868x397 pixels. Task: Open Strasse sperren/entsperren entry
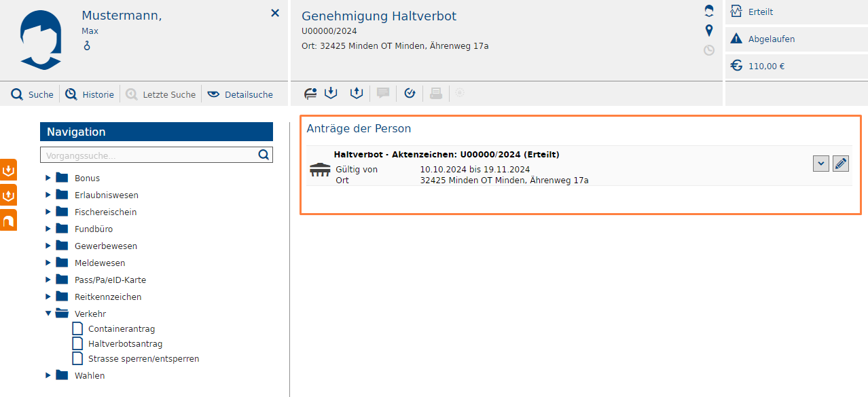point(143,358)
